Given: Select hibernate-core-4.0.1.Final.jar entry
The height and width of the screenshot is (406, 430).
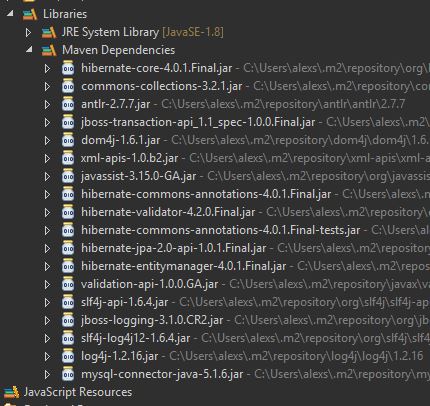Looking at the screenshot, I should point(157,68).
